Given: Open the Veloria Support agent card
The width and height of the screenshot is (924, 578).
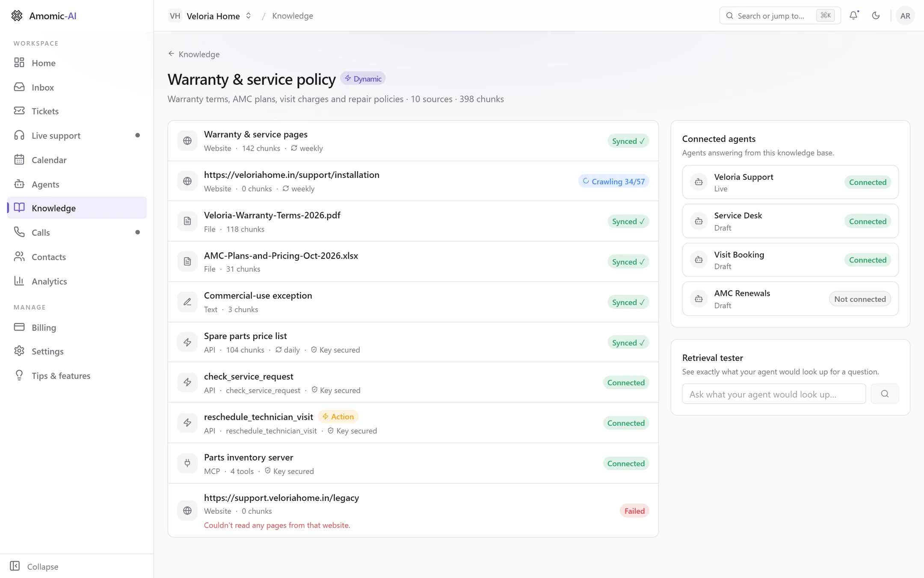Looking at the screenshot, I should [790, 182].
